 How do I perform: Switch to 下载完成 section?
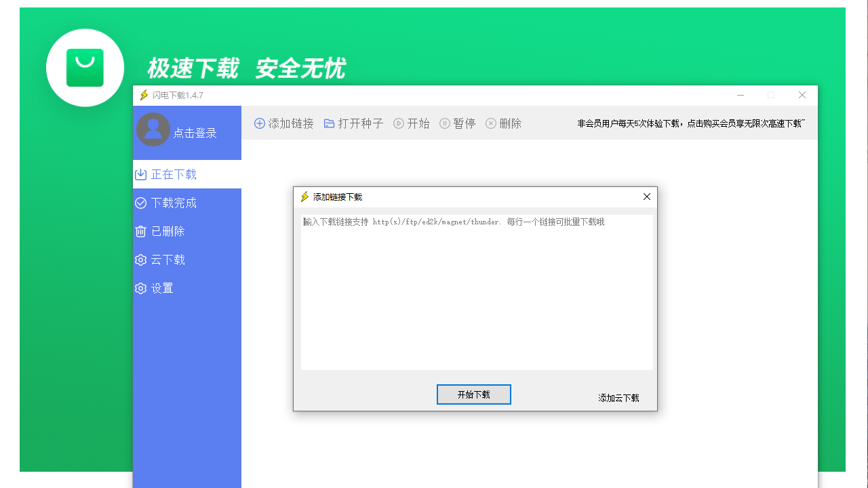(x=172, y=203)
